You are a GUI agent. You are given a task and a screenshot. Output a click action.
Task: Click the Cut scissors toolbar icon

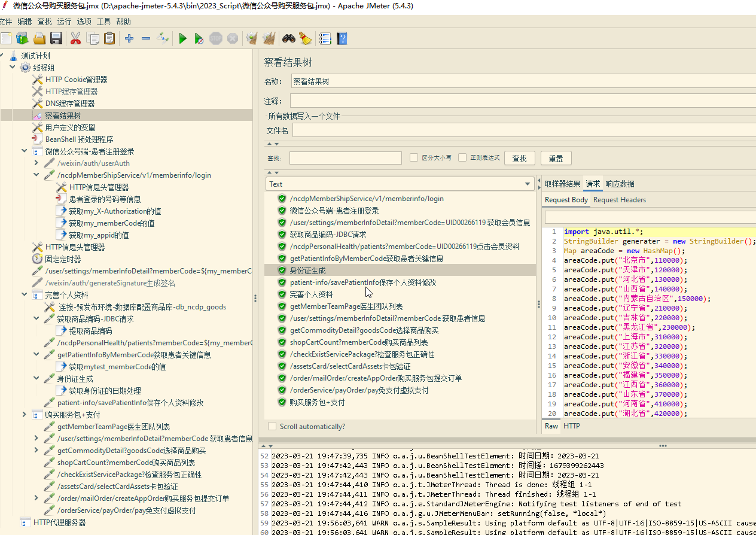(75, 39)
